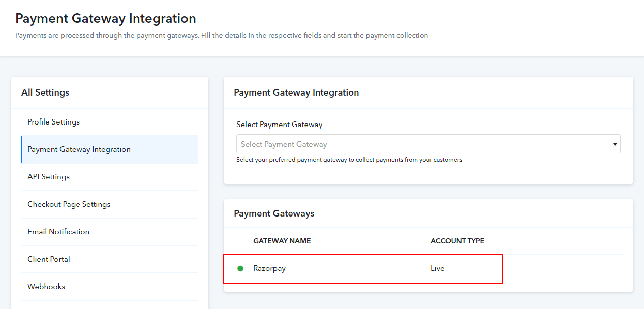
Task: Open API Settings from All Settings
Action: [48, 177]
